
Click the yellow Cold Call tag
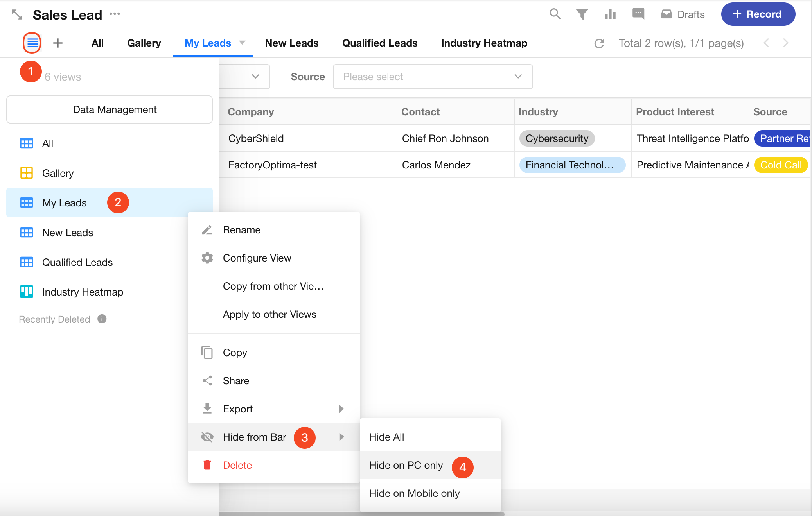781,165
